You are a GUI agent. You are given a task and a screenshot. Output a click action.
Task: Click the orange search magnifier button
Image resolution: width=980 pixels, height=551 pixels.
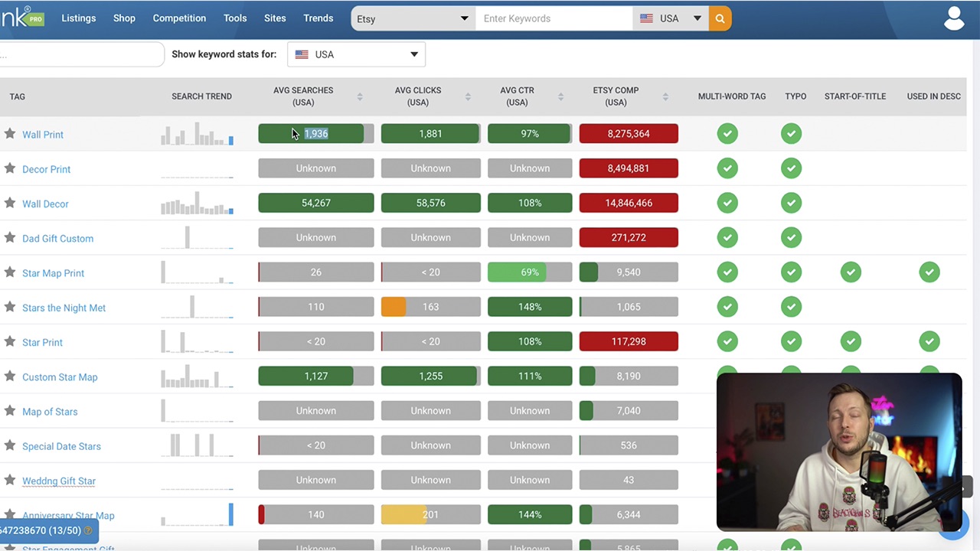point(720,18)
